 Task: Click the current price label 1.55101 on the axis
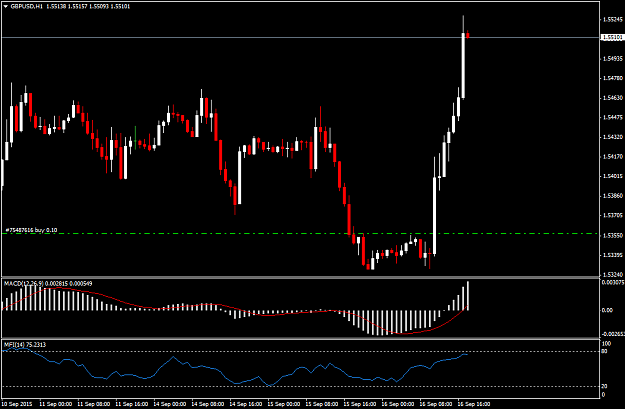613,37
